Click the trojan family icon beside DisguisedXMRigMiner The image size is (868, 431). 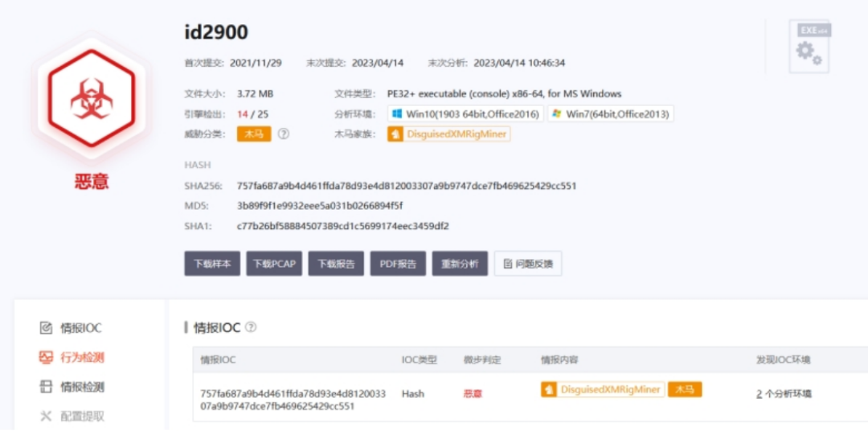coord(395,134)
